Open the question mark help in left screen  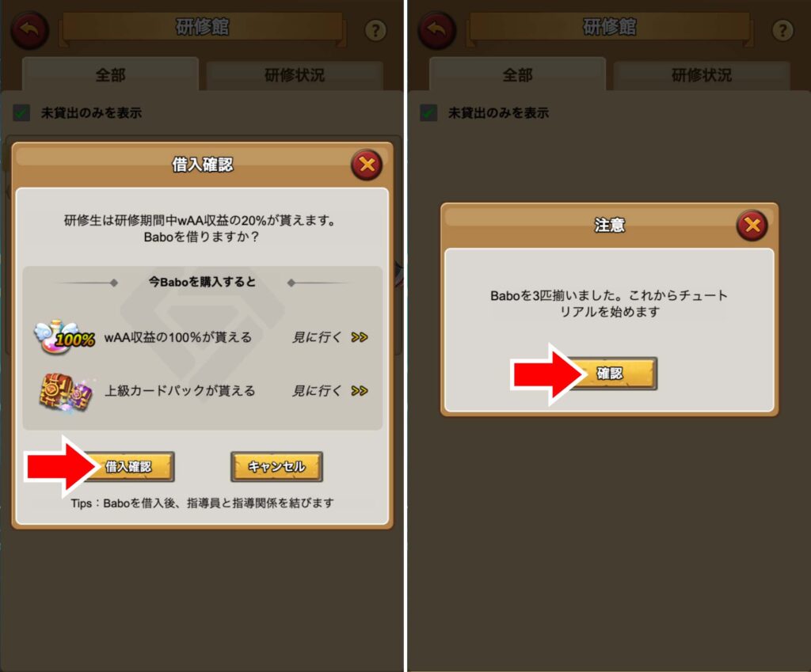click(375, 31)
